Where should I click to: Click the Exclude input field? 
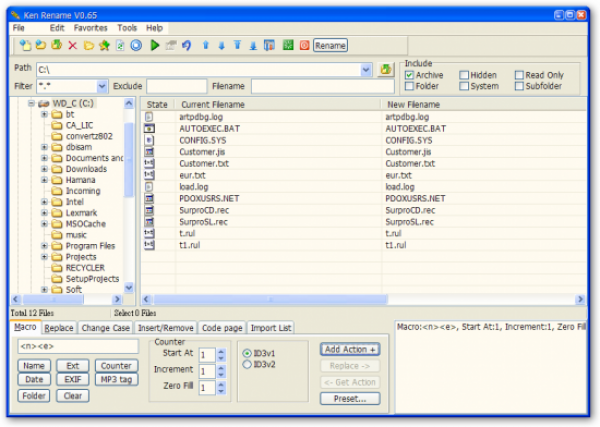(177, 87)
